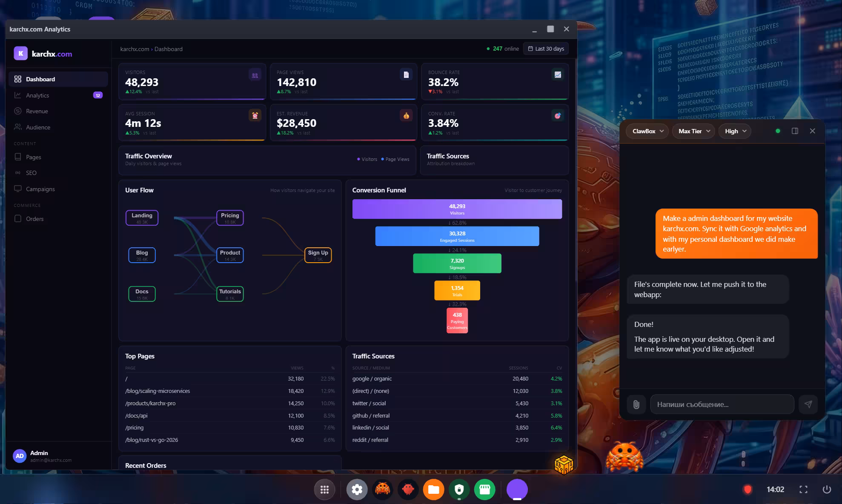Click the paperclip attach file button
This screenshot has height=504, width=842.
click(636, 404)
